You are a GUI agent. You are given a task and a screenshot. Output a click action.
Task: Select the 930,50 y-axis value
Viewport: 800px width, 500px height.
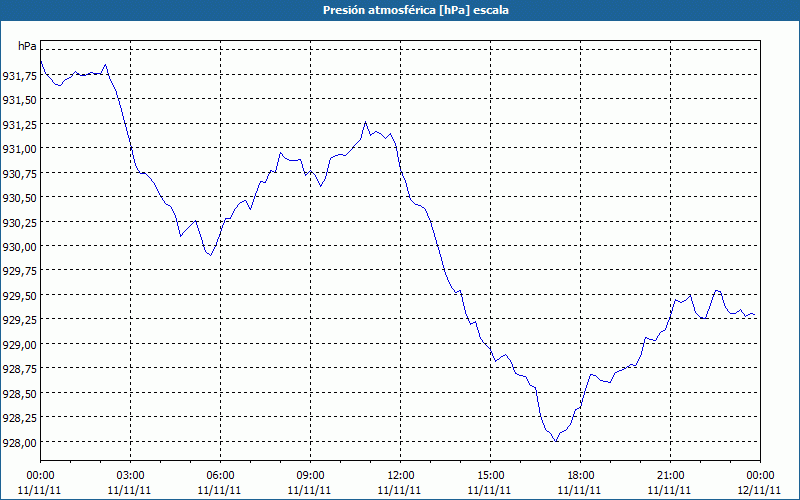[19, 198]
